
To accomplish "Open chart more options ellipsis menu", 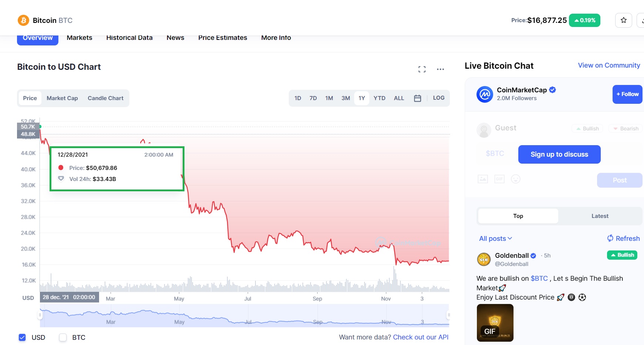I will pos(440,69).
